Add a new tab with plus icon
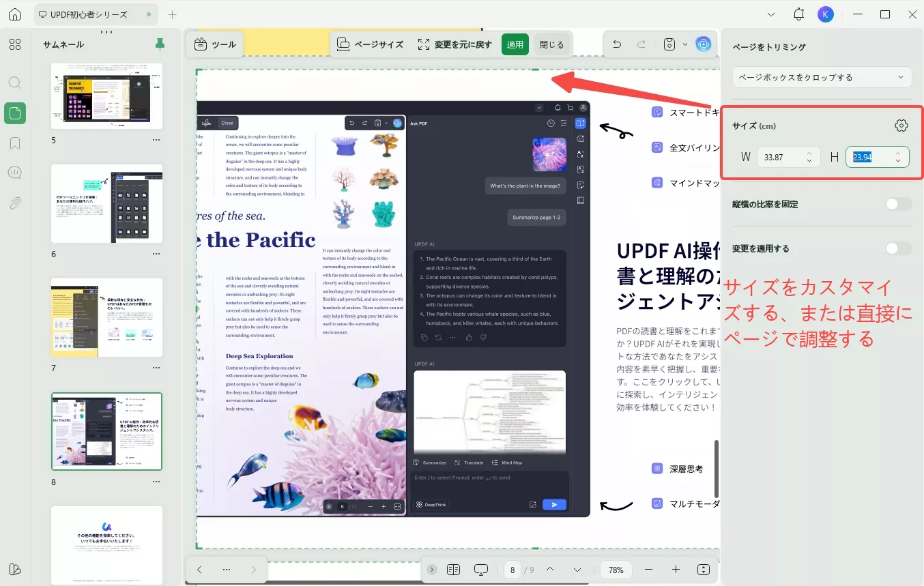This screenshot has height=586, width=924. tap(173, 14)
